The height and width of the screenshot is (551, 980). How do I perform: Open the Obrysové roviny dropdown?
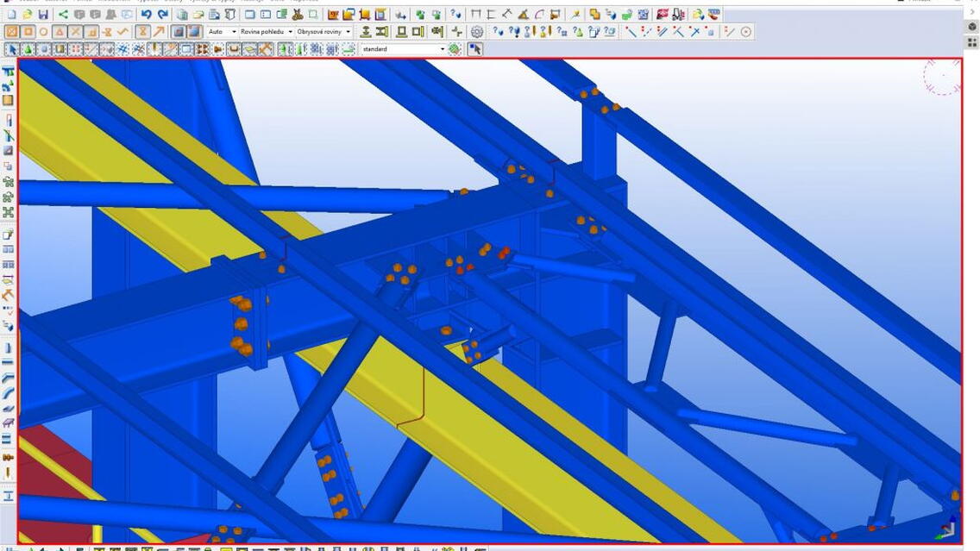coord(324,31)
